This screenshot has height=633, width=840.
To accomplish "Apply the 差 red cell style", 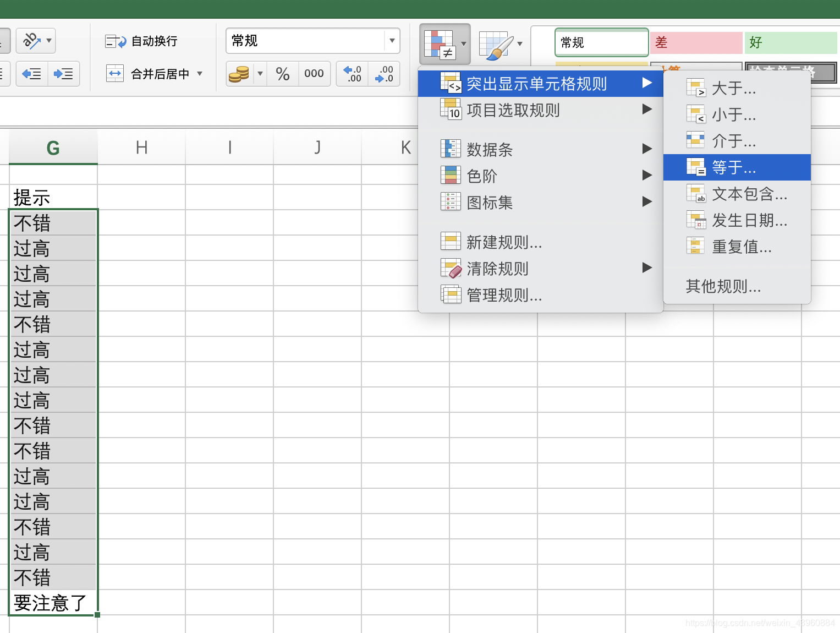I will tap(696, 42).
